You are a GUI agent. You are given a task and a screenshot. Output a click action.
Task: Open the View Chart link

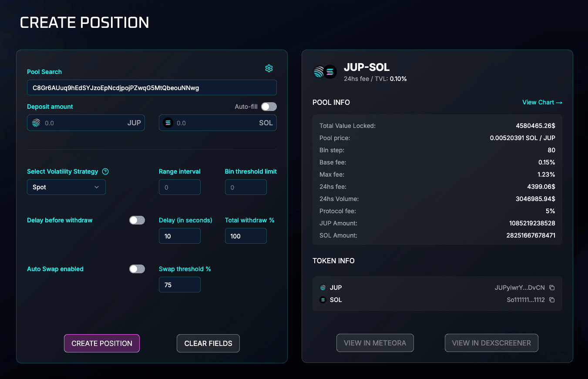coord(542,102)
